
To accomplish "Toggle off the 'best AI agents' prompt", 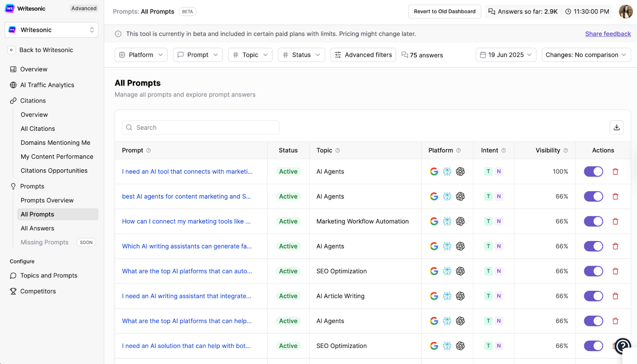I will [x=593, y=196].
